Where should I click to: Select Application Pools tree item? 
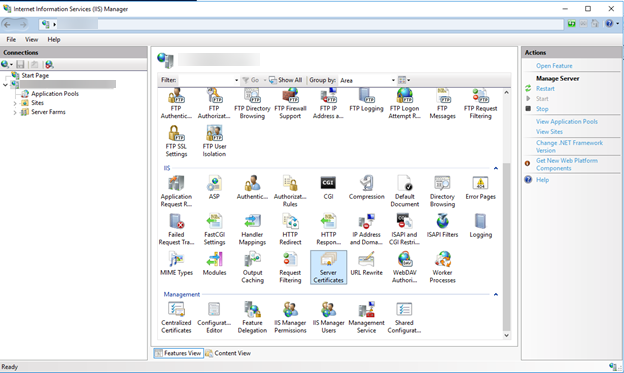[x=55, y=94]
